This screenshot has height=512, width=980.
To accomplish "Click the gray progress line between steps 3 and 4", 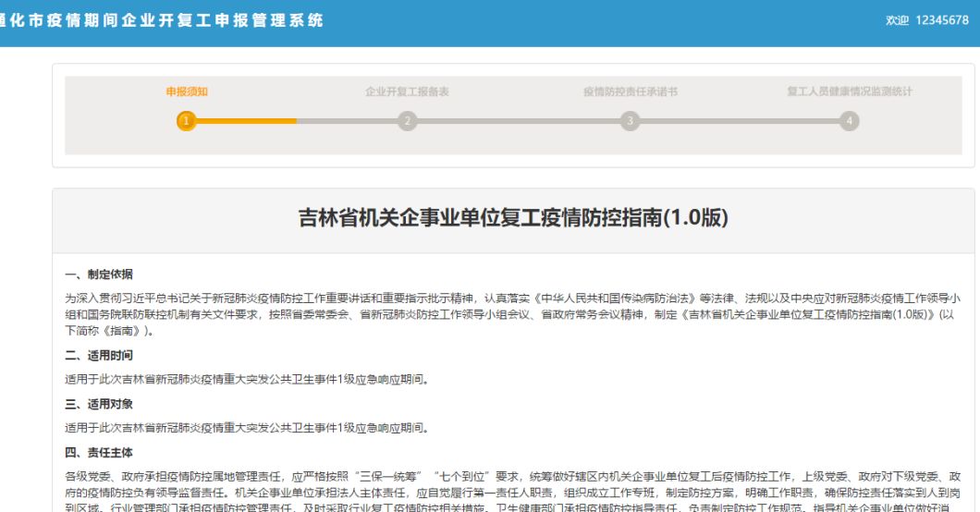I will click(x=740, y=120).
